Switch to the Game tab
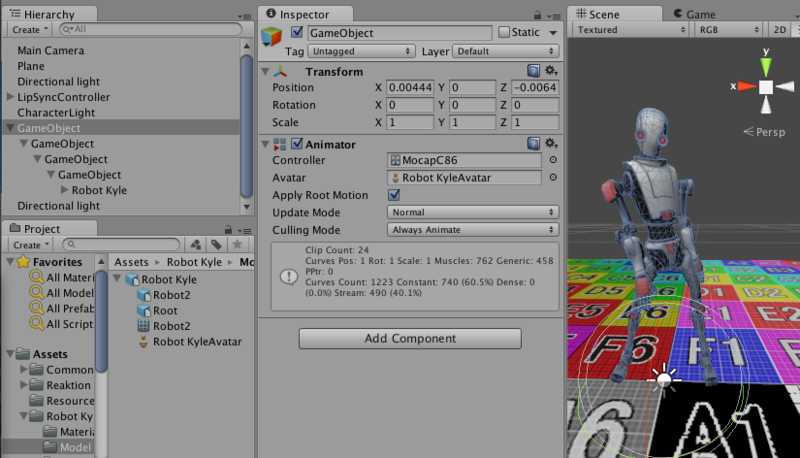This screenshot has width=800, height=458. point(694,14)
